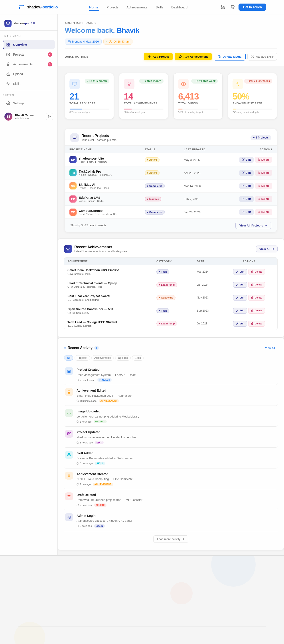Image resolution: width=284 pixels, height=644 pixels.
Task: Open Dashboard in top navigation
Action: (x=179, y=7)
